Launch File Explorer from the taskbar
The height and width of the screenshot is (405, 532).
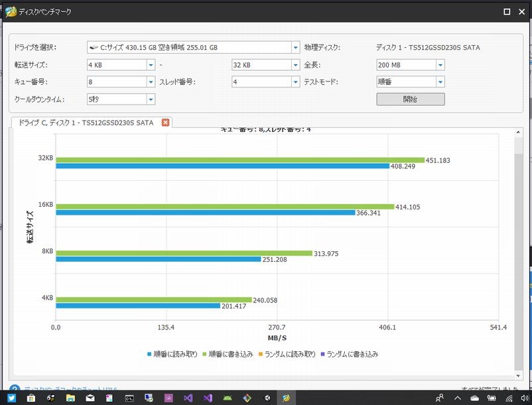tap(70, 398)
